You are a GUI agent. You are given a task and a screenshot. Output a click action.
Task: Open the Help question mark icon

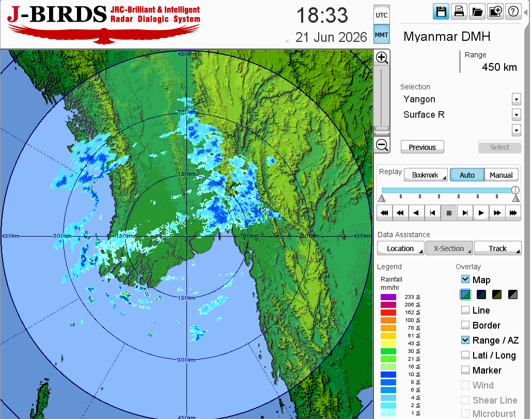tap(513, 11)
